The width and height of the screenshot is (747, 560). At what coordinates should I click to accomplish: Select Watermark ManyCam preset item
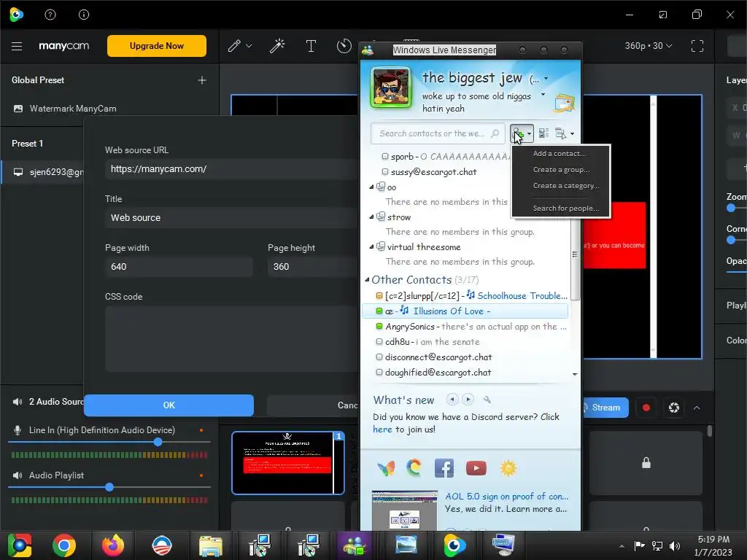pos(73,109)
